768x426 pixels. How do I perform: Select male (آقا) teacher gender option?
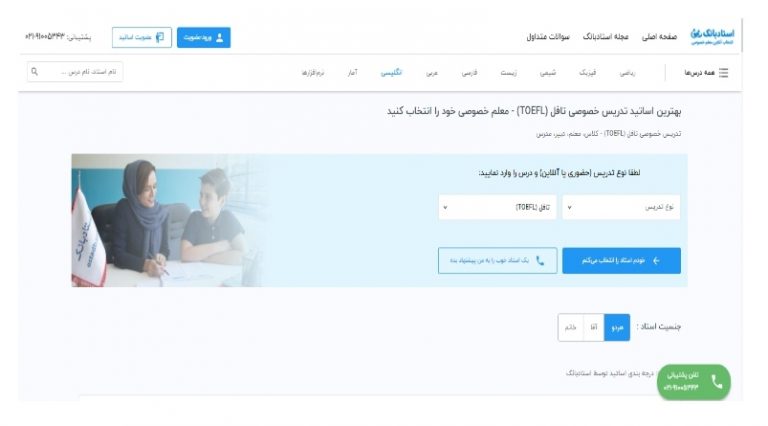click(x=594, y=327)
